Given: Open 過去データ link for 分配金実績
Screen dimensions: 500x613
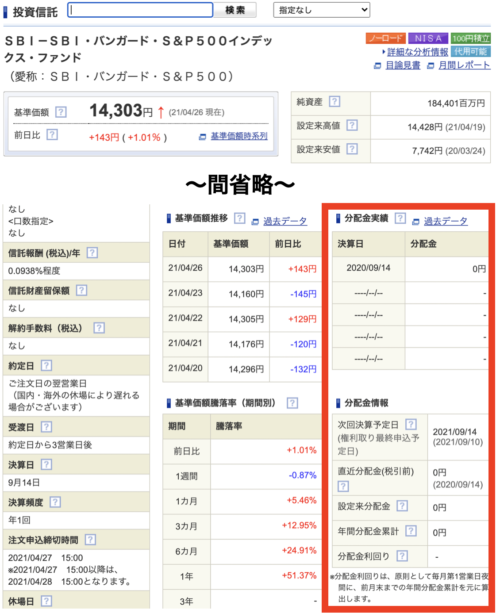Looking at the screenshot, I should coord(445,221).
